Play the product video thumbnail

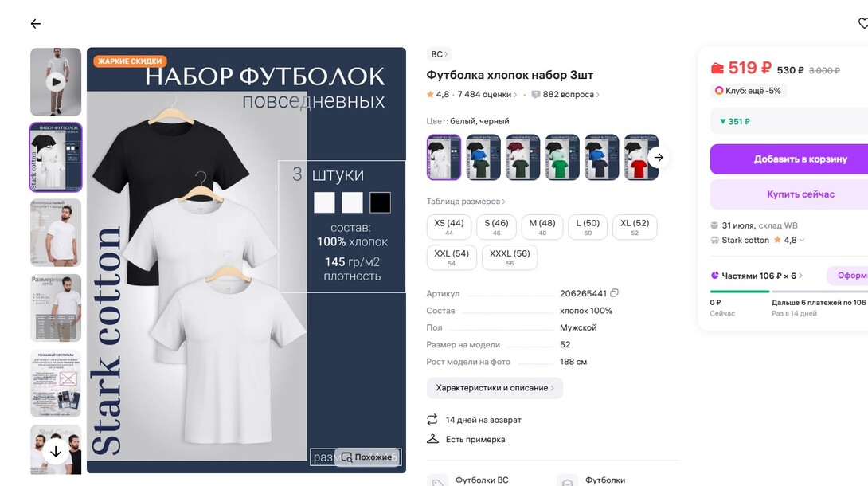[56, 81]
